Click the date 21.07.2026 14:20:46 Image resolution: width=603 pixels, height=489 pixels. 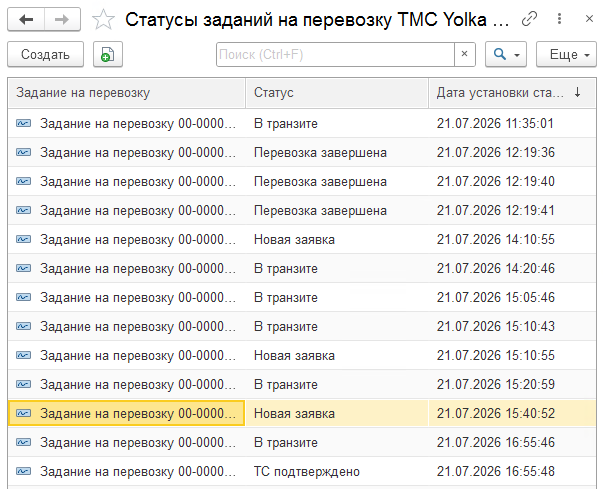click(496, 268)
